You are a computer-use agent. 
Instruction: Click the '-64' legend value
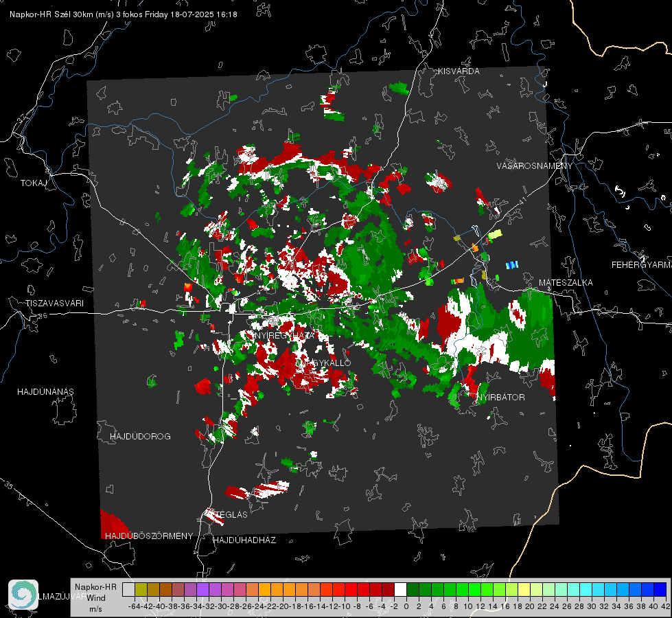tap(134, 606)
